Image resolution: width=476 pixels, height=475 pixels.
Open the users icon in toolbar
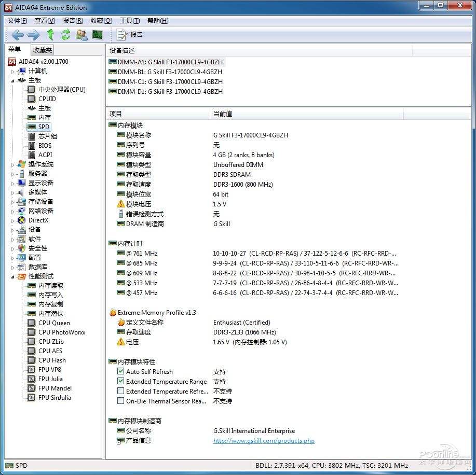[x=81, y=35]
